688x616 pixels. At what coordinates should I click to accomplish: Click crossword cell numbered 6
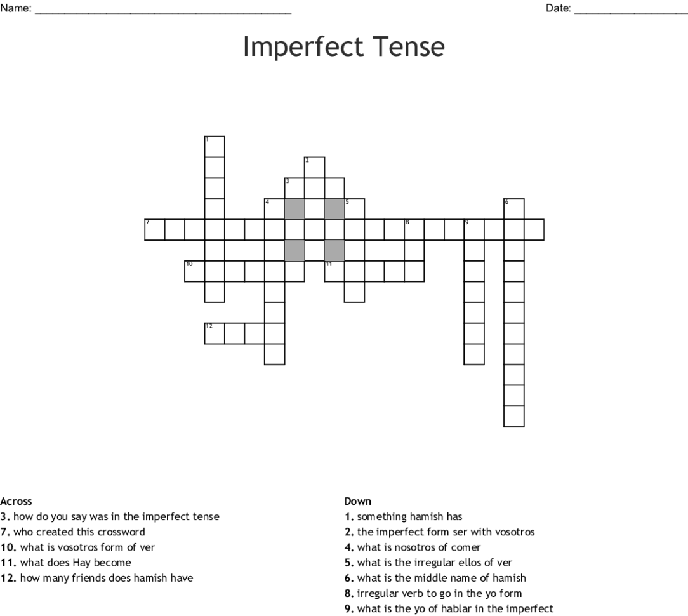point(514,209)
